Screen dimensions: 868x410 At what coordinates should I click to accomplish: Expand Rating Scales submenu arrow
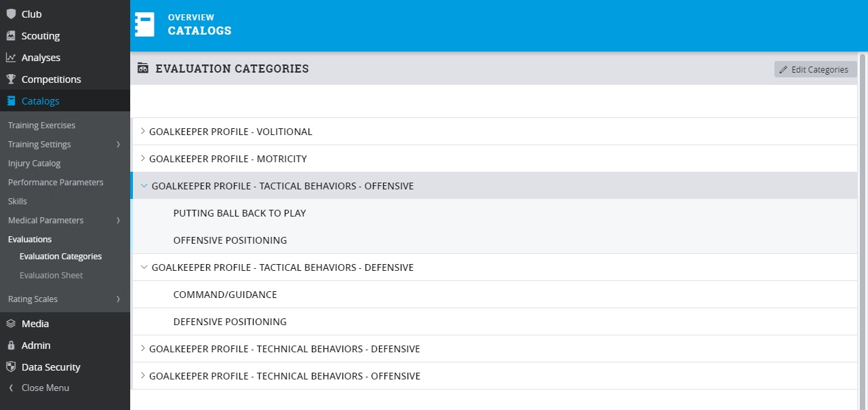pyautogui.click(x=118, y=299)
